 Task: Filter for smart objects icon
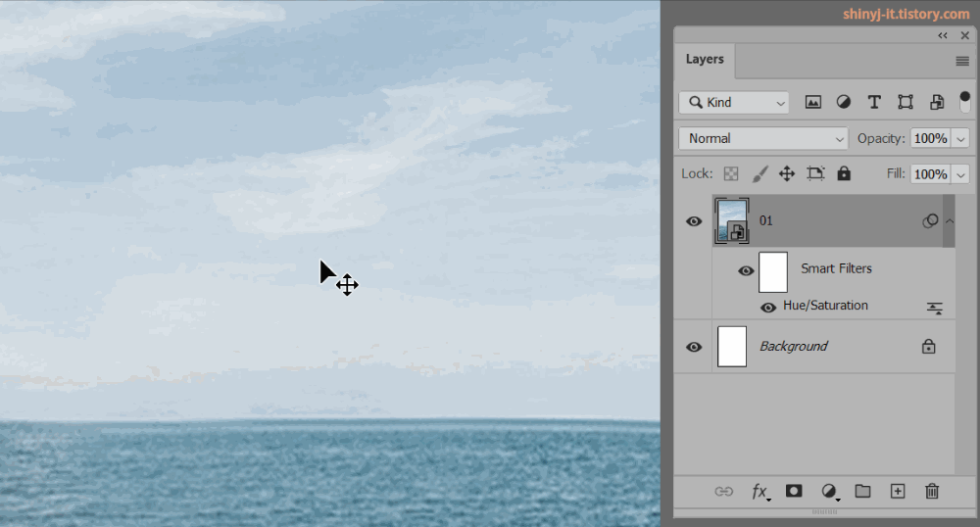pyautogui.click(x=936, y=103)
